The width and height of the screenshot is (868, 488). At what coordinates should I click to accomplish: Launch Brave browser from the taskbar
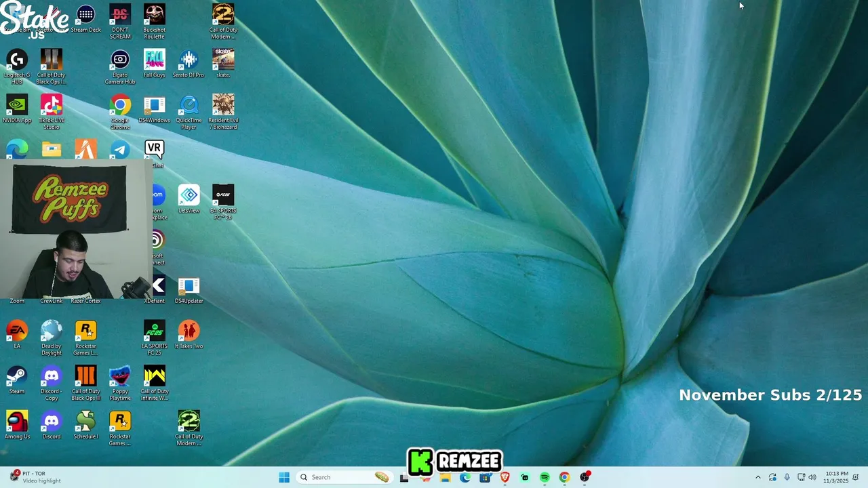pos(505,477)
